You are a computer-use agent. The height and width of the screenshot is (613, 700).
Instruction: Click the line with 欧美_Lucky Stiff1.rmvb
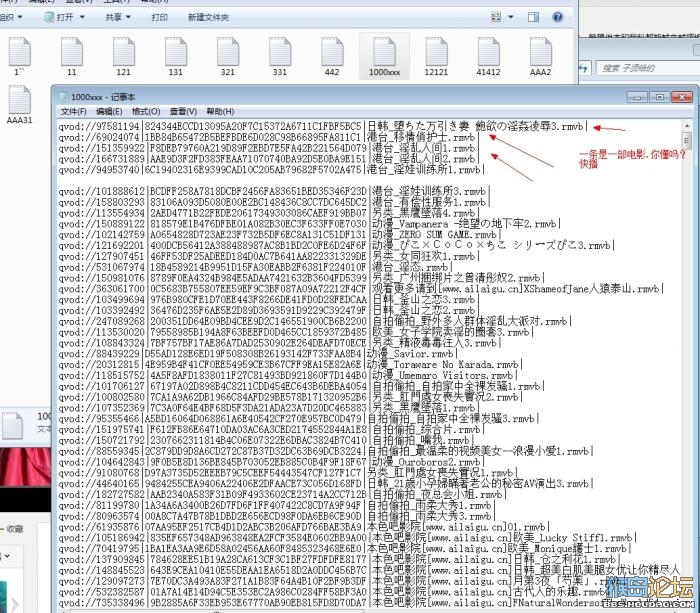pos(347,538)
